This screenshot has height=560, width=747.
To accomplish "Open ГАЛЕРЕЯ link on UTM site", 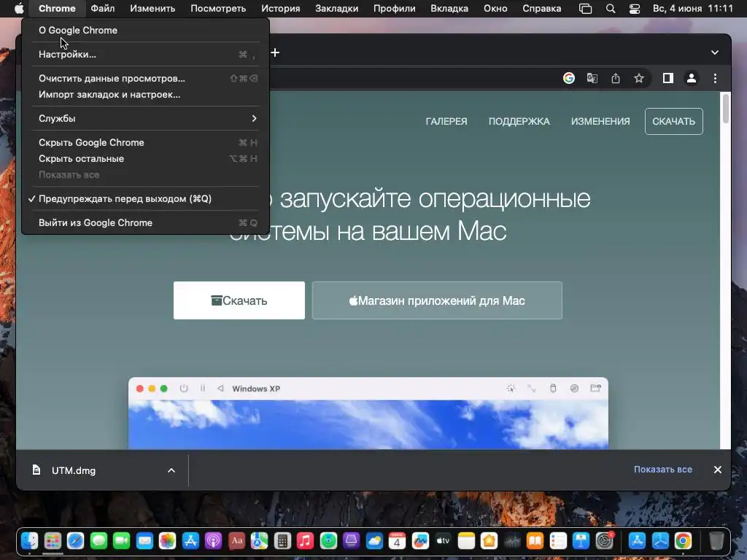I will coord(446,122).
